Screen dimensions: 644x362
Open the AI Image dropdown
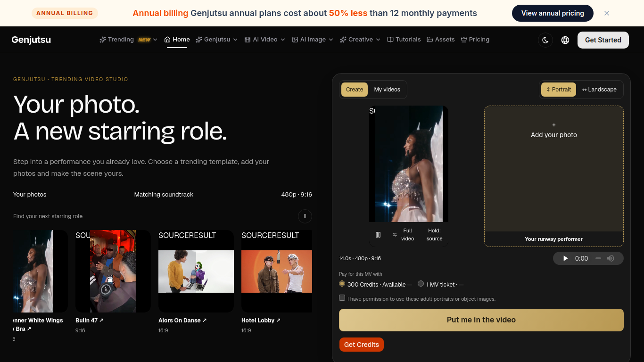coord(313,40)
